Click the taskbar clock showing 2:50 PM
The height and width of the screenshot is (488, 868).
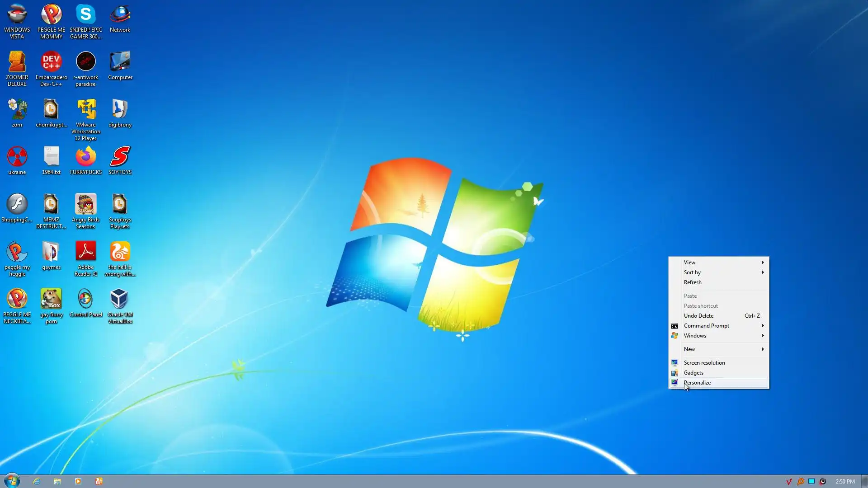tap(844, 482)
